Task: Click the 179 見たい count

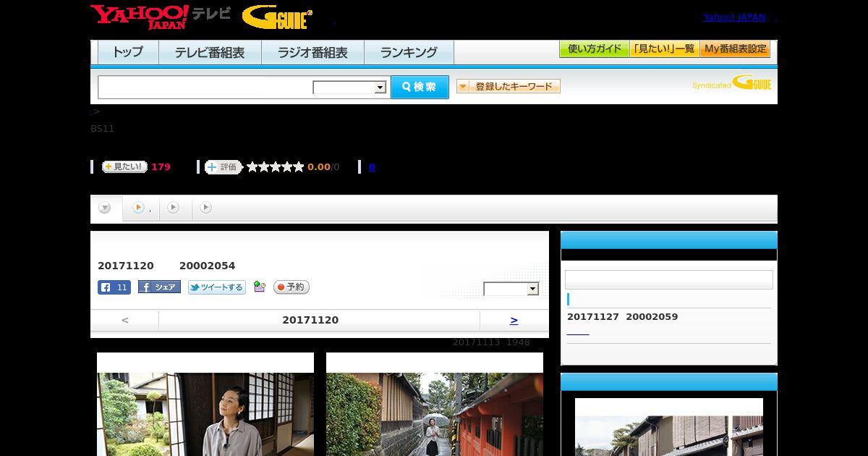Action: pos(161,167)
